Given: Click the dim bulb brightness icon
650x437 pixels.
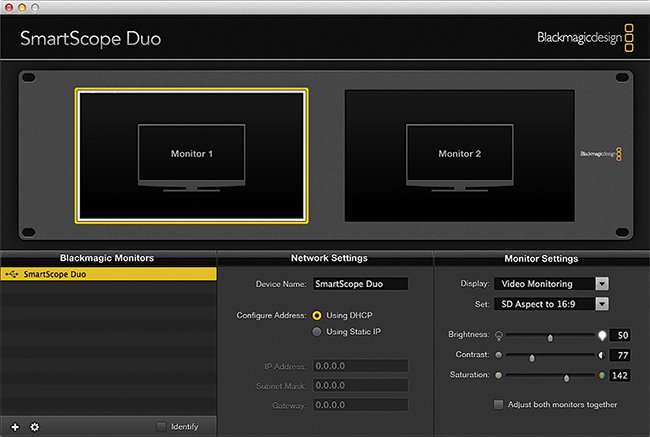Looking at the screenshot, I should tap(499, 336).
